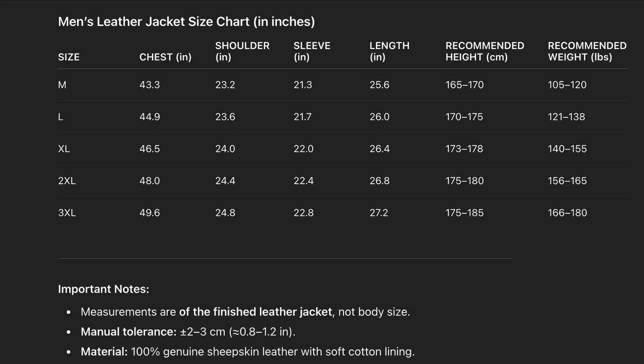Click the LENGTH (in) column header
The height and width of the screenshot is (364, 644).
point(389,51)
